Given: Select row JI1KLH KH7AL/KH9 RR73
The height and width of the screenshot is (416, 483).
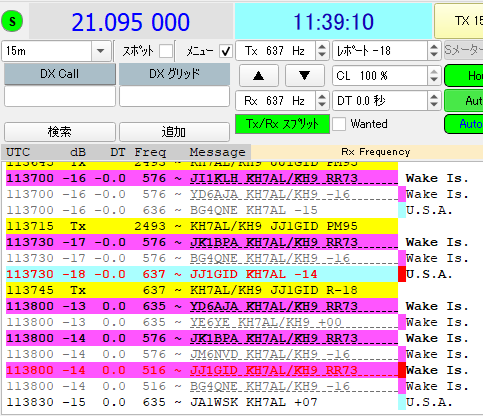Looking at the screenshot, I should [x=202, y=178].
